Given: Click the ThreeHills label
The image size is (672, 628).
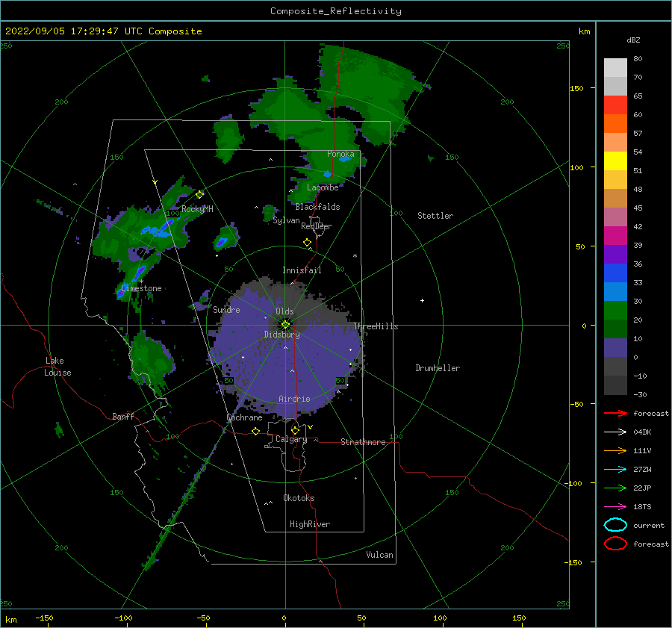Looking at the screenshot, I should click(376, 326).
